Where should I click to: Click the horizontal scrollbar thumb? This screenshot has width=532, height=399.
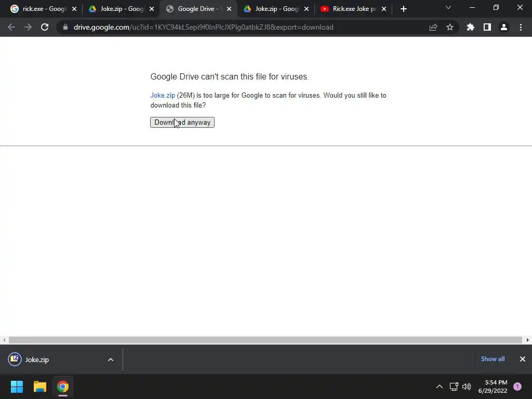[x=265, y=340]
